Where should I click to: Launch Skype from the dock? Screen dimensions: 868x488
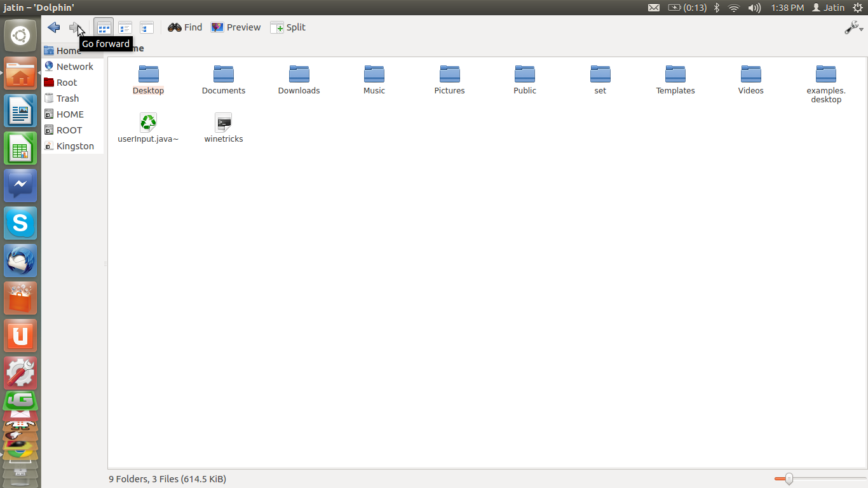(20, 223)
